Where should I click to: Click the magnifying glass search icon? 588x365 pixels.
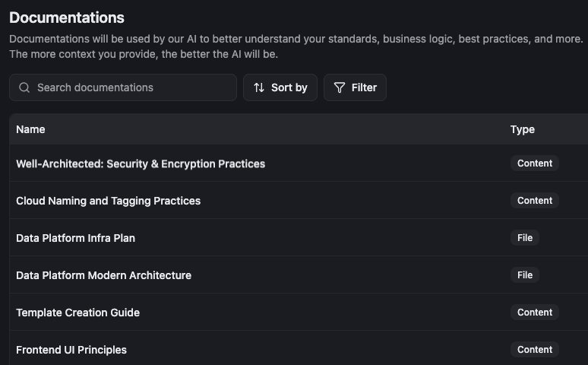(x=25, y=87)
